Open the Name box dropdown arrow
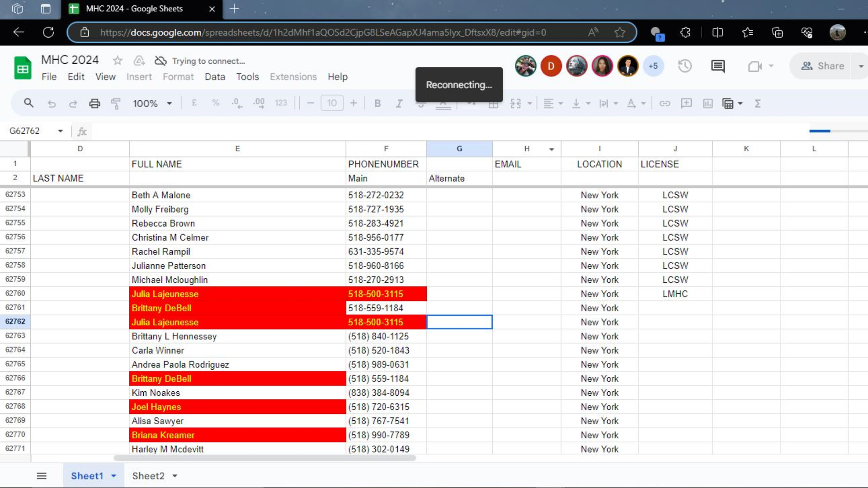868x488 pixels. (x=60, y=131)
